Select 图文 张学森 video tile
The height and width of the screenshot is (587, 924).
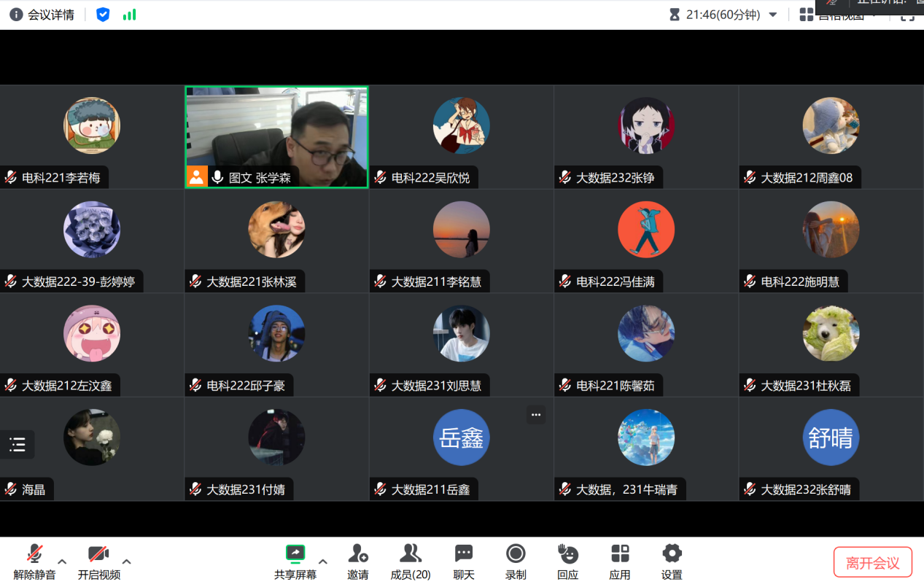point(276,137)
